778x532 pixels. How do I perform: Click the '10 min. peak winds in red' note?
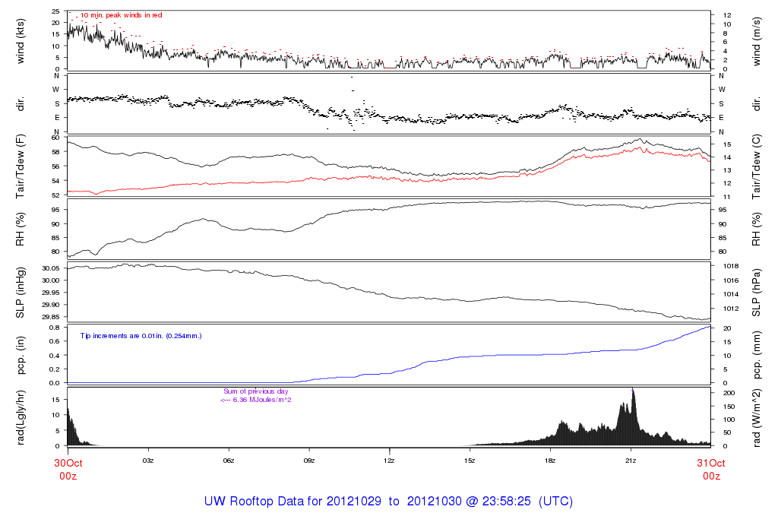pyautogui.click(x=122, y=15)
